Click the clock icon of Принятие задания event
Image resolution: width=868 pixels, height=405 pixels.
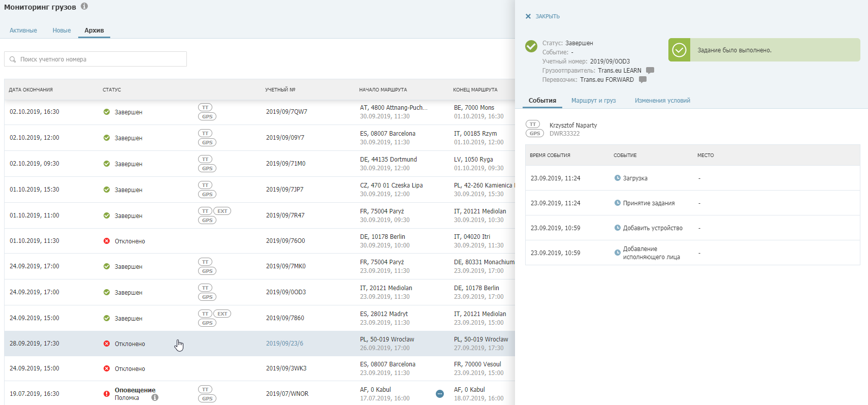point(618,203)
